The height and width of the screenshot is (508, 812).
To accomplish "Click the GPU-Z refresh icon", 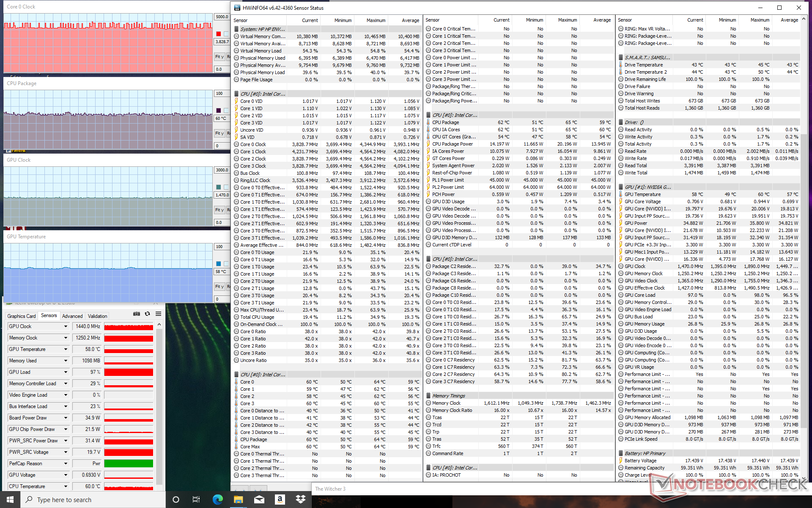I will click(147, 314).
